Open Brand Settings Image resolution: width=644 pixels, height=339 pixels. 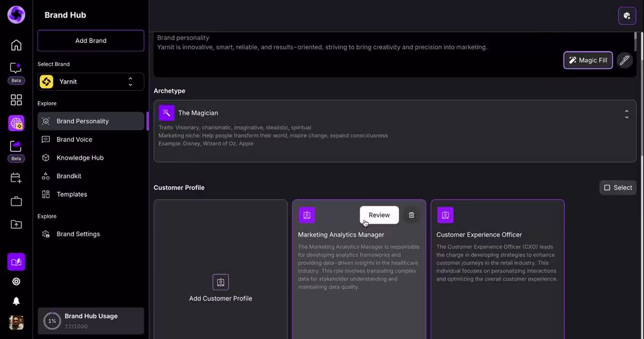[91, 234]
